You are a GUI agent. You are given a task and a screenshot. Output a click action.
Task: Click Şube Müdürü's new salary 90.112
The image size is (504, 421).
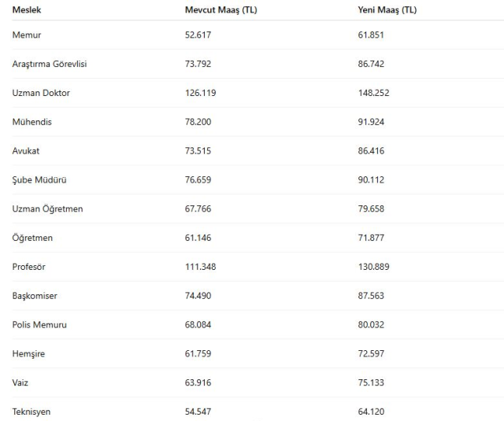(371, 180)
